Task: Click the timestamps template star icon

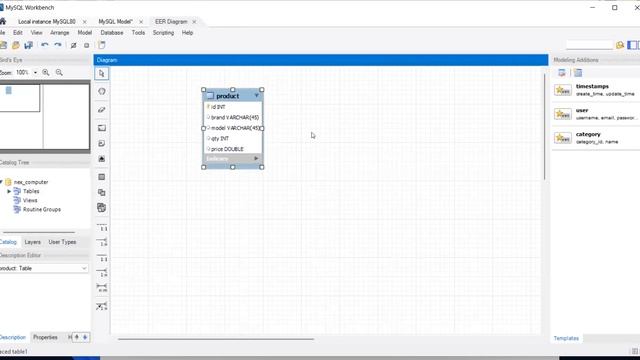Action: click(563, 90)
